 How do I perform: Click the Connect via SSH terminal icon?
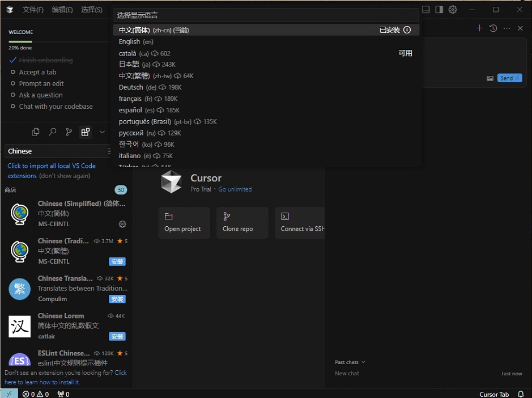pyautogui.click(x=285, y=217)
